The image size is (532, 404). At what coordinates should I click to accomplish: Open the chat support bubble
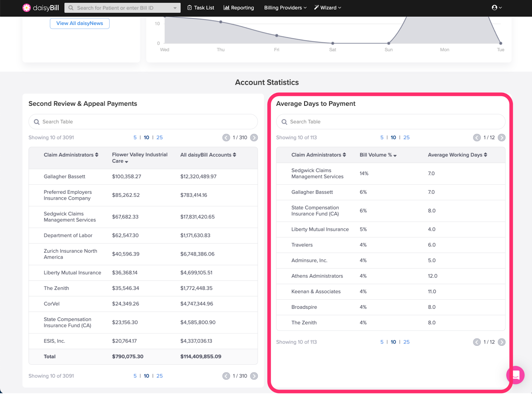(515, 375)
